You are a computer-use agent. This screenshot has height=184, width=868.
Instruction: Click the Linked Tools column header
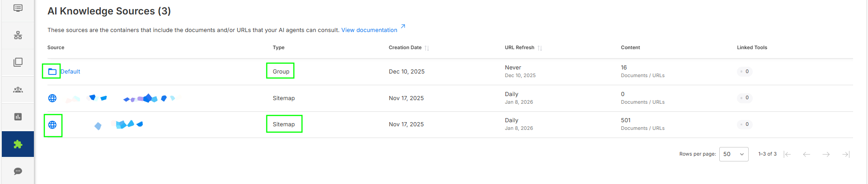pos(752,47)
